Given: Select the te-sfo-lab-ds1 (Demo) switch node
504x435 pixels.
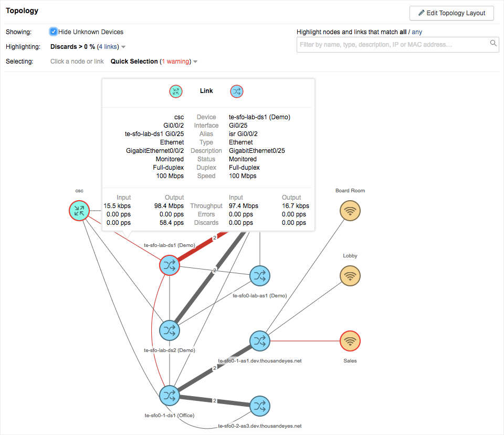Looking at the screenshot, I should click(169, 266).
